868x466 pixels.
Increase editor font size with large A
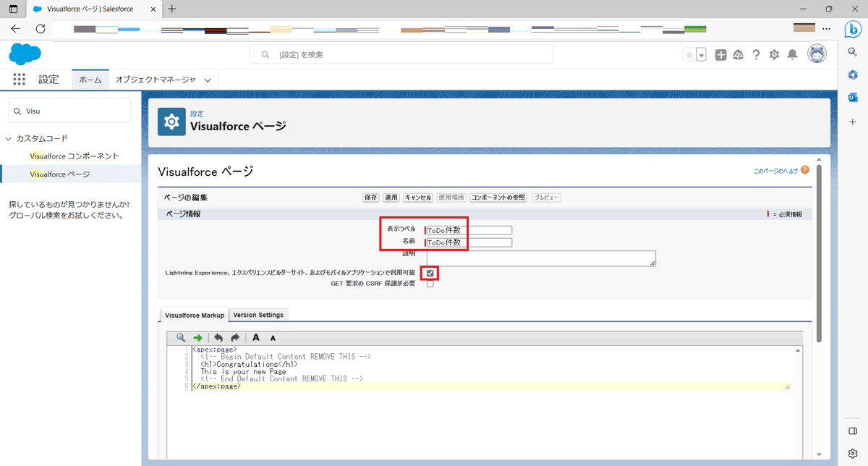tap(256, 338)
